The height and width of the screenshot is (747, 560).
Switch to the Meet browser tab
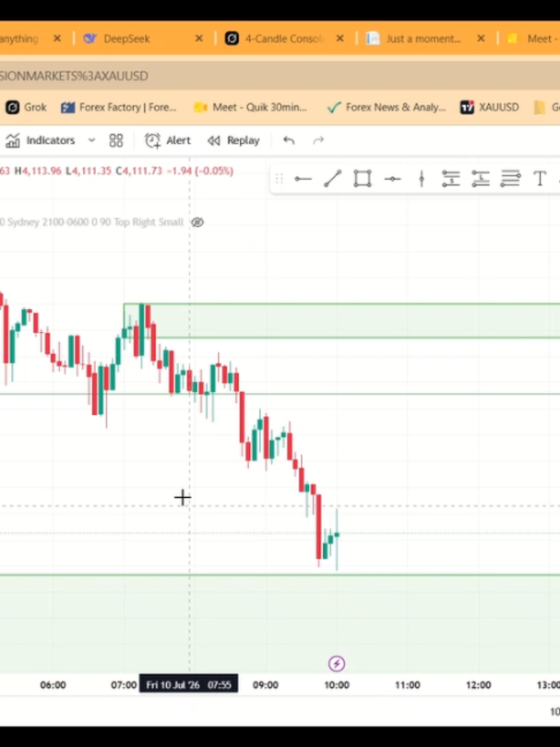click(534, 39)
